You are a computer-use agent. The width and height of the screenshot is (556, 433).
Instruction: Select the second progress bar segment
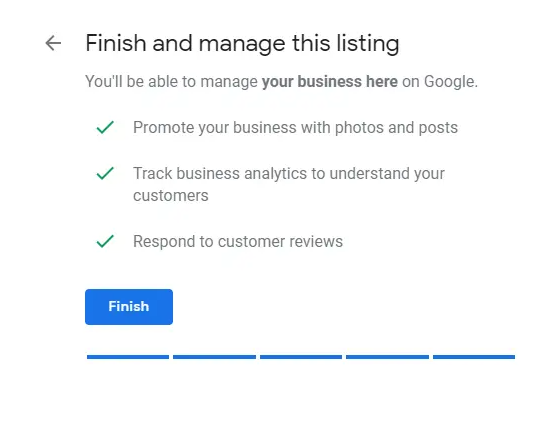pos(214,357)
